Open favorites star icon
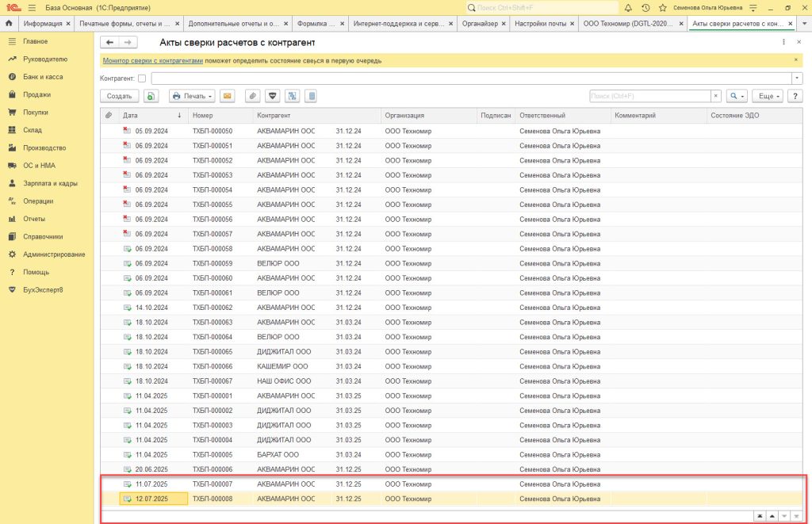This screenshot has height=524, width=812. pos(662,8)
